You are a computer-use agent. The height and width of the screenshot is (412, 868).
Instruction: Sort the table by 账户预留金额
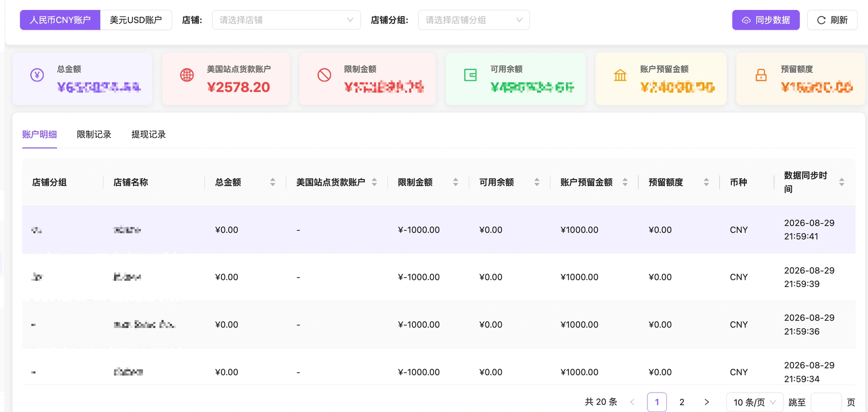pyautogui.click(x=625, y=182)
